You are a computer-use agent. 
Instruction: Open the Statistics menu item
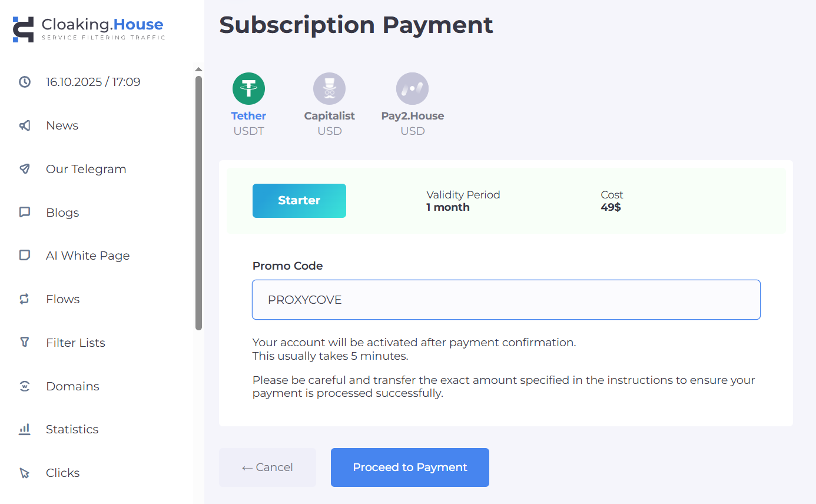click(x=72, y=429)
